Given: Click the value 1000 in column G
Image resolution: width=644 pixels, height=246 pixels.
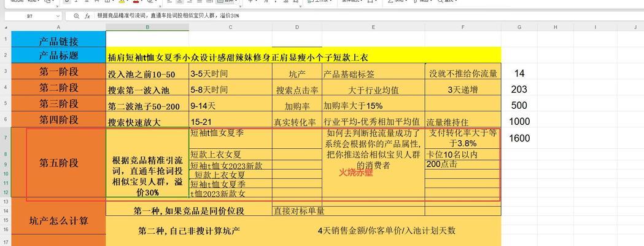Looking at the screenshot, I should click(x=519, y=121).
